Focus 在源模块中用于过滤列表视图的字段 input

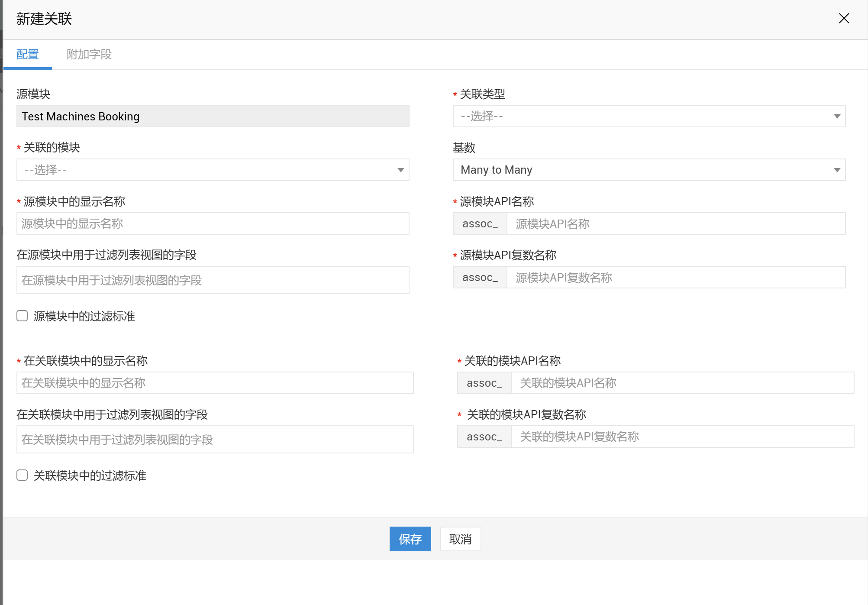(213, 280)
